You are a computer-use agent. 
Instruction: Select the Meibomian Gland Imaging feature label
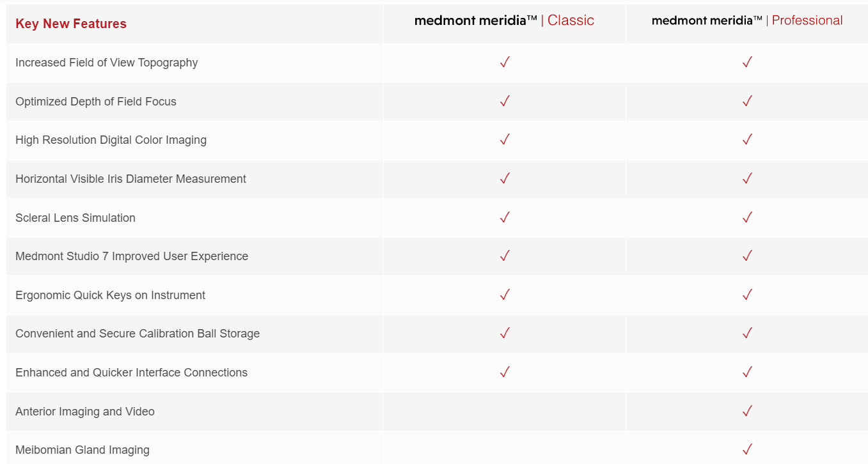[x=83, y=450]
